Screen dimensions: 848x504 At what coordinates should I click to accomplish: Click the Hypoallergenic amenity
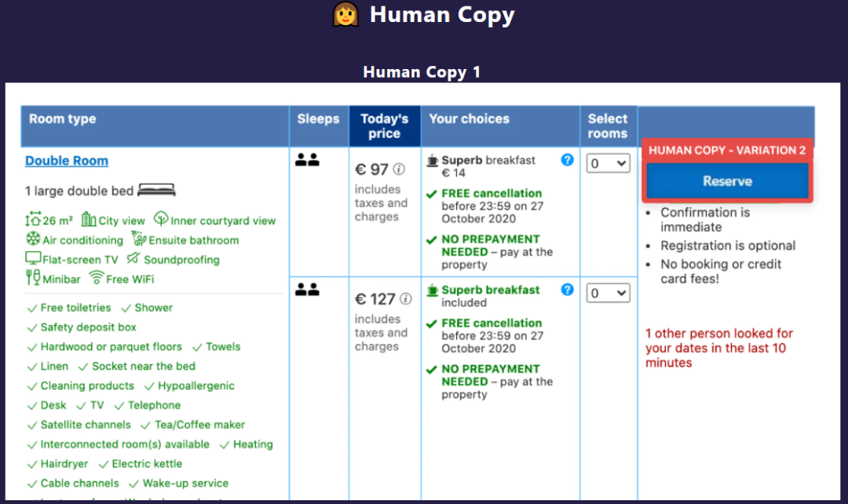click(x=196, y=385)
